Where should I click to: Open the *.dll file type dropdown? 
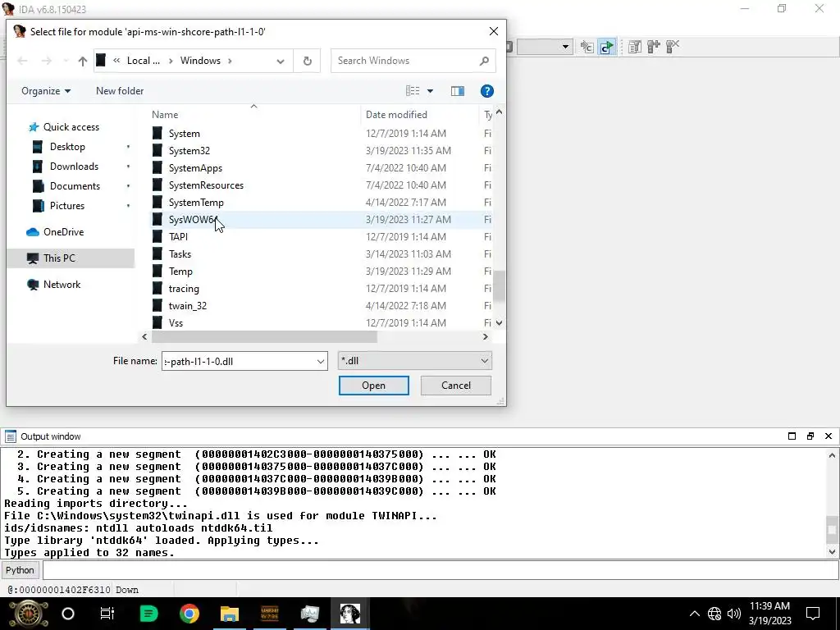point(484,361)
